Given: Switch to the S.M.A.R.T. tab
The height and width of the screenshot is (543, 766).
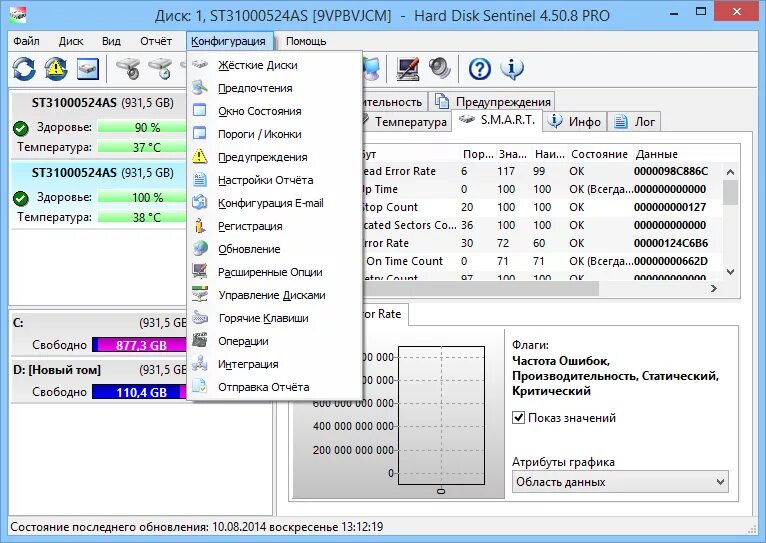Looking at the screenshot, I should (x=497, y=120).
